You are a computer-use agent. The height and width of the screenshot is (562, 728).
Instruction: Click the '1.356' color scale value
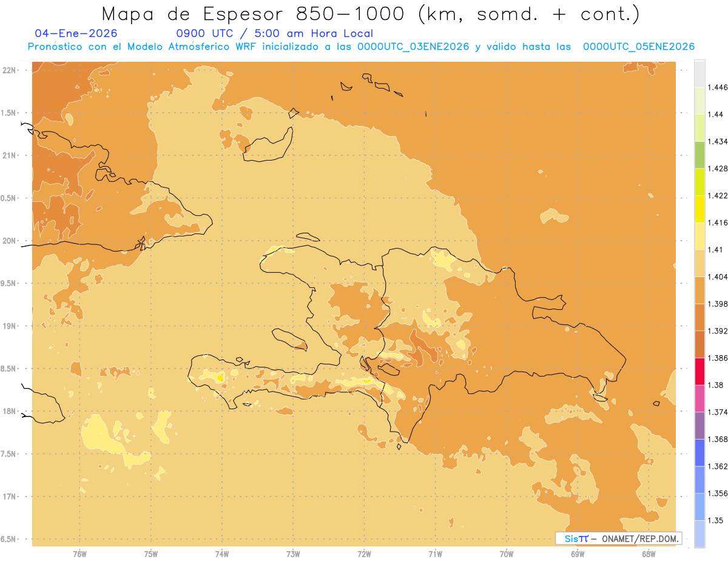click(717, 493)
